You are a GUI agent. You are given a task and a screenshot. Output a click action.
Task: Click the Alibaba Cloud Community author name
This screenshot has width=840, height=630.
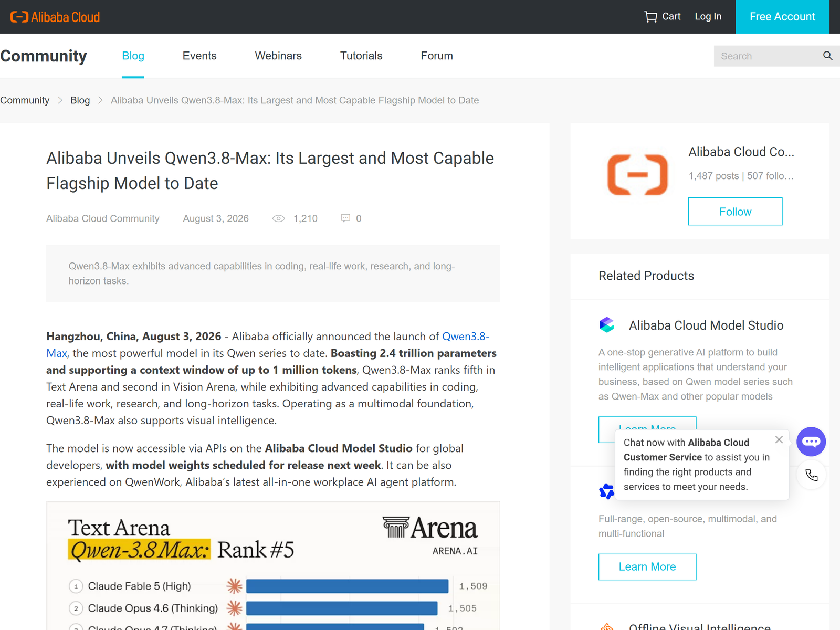(103, 218)
